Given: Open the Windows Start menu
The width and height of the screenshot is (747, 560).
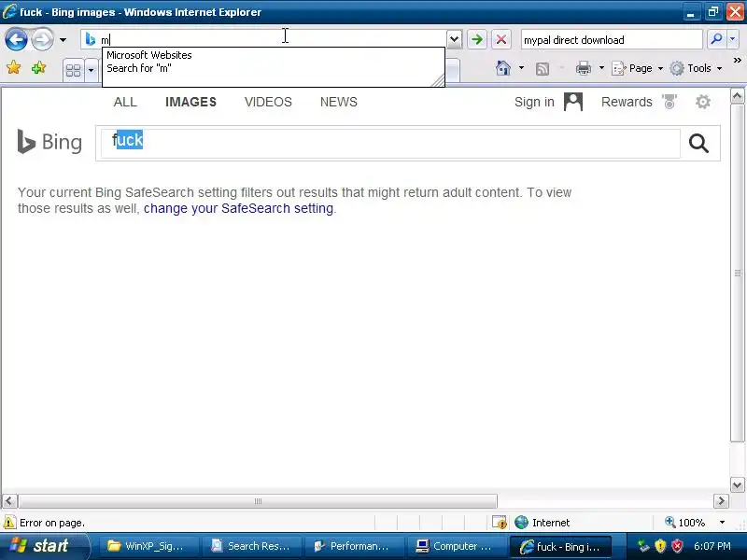Looking at the screenshot, I should (43, 546).
